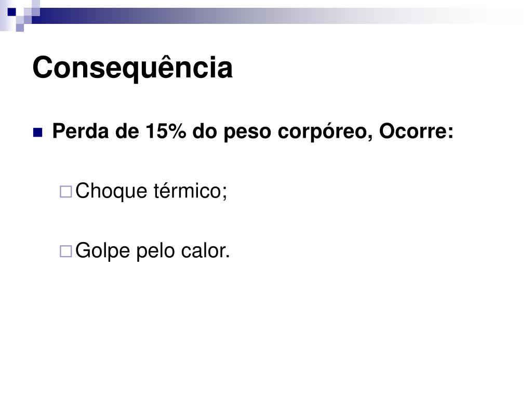Click the word "pelo" in second sub-item
Viewport: 532px width, 399px height.
[x=155, y=251]
